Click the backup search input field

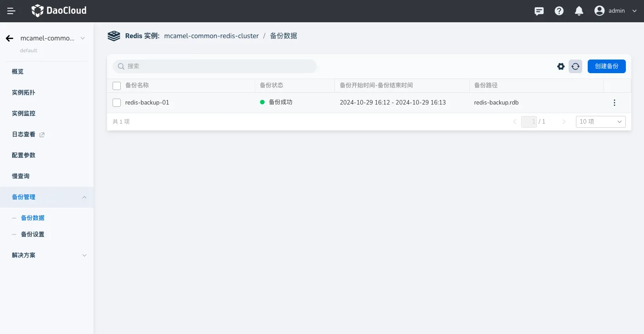coord(218,66)
